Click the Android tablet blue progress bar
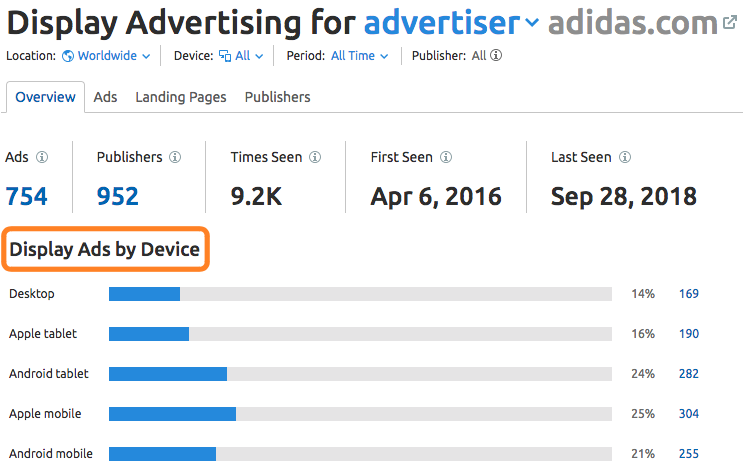This screenshot has height=474, width=743. point(168,374)
